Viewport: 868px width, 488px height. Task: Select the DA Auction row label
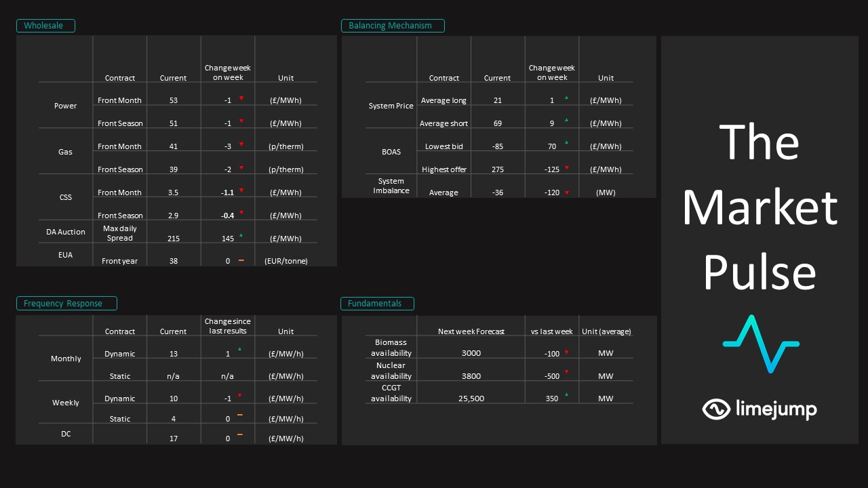[x=65, y=232]
